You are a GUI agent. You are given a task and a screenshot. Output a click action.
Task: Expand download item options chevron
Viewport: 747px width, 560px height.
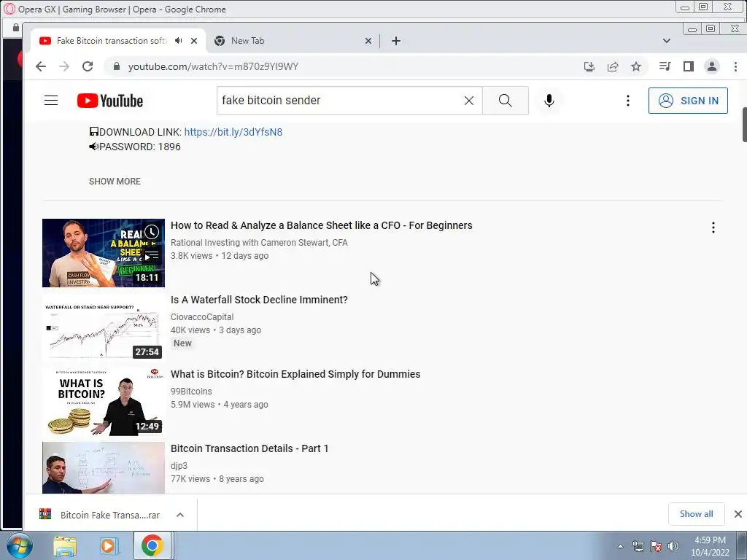pyautogui.click(x=180, y=515)
